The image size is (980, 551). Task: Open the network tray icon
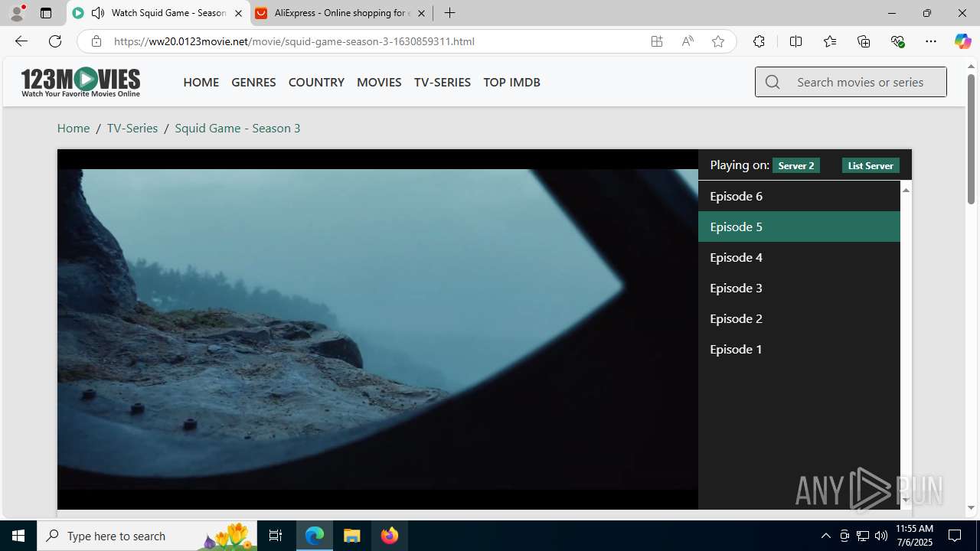[x=863, y=536]
